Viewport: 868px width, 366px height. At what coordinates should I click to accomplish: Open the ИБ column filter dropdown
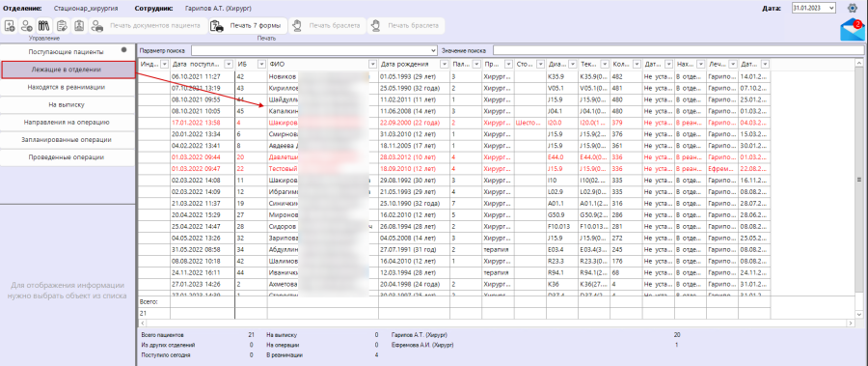coord(261,65)
